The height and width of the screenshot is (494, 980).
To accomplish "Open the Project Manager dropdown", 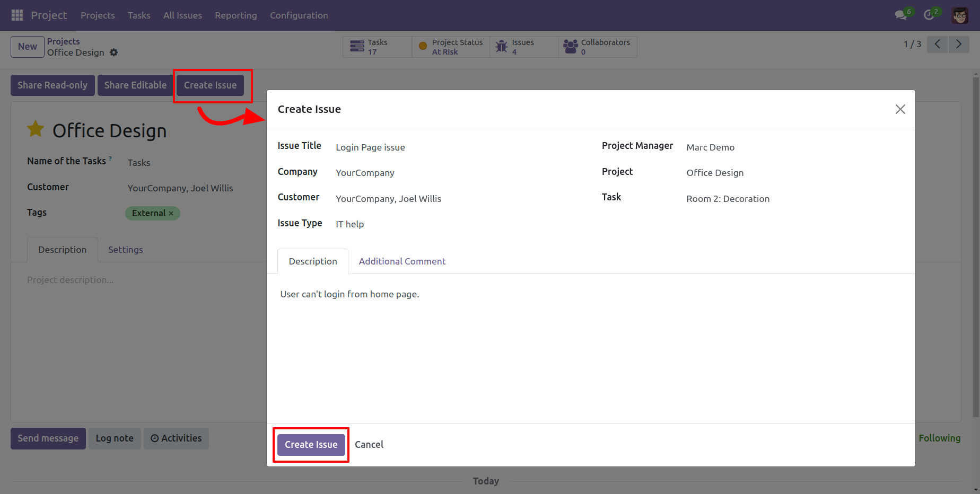I will (795, 147).
